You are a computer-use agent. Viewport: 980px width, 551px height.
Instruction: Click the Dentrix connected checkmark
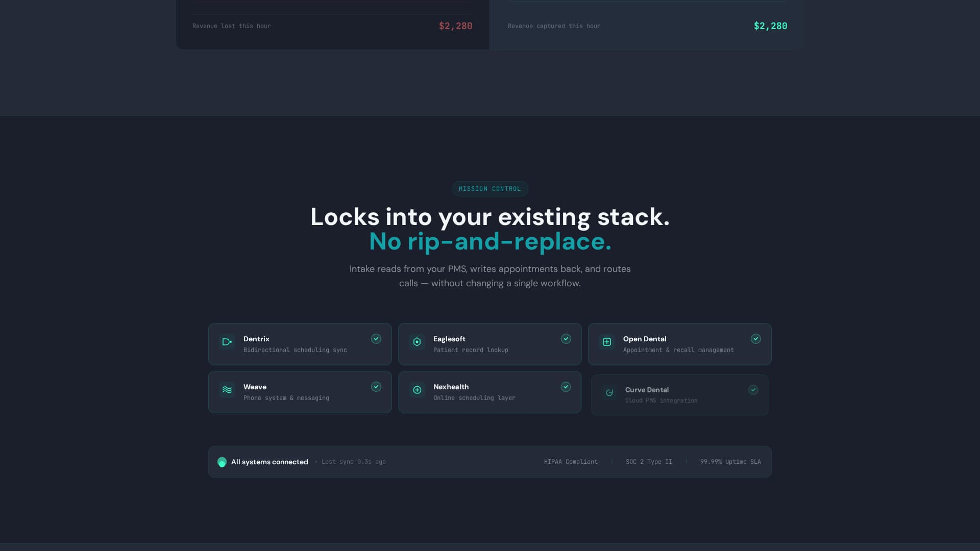(x=376, y=339)
